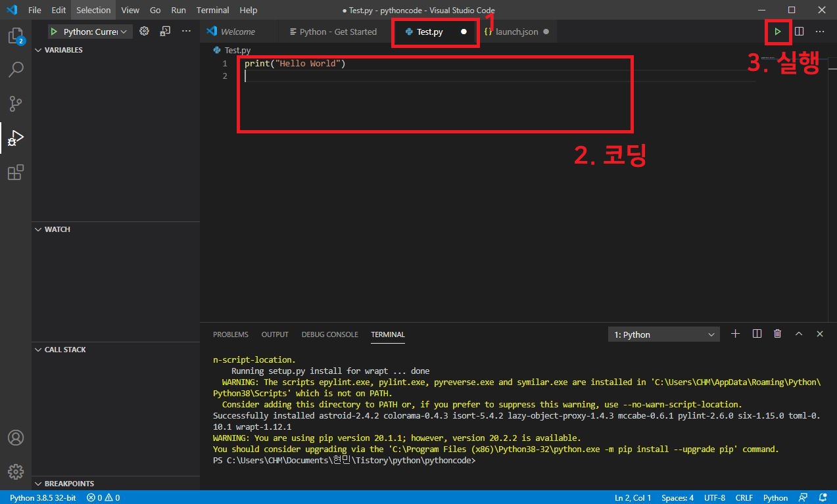Viewport: 837px width, 504px height.
Task: Open the Edit menu
Action: [59, 10]
